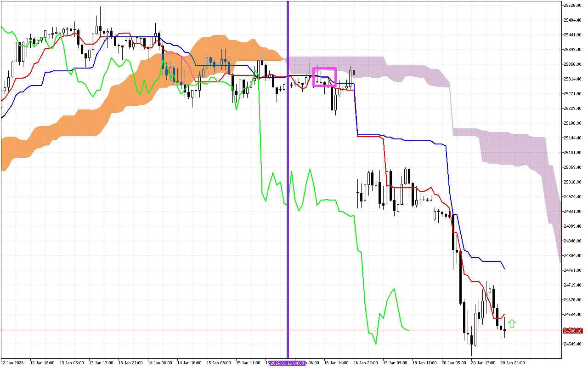The height and width of the screenshot is (368, 588).
Task: Select the green up arrow object
Action: pyautogui.click(x=512, y=323)
